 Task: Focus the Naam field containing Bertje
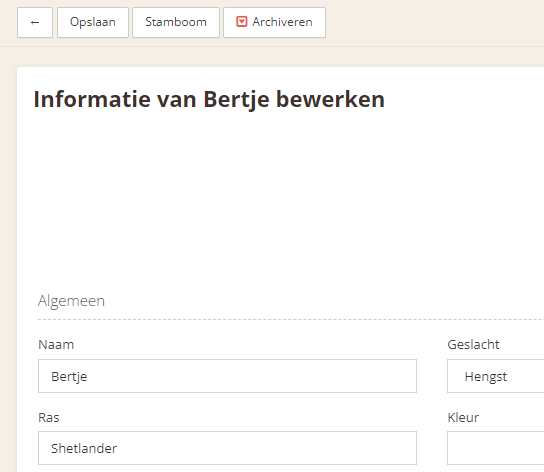click(x=227, y=376)
